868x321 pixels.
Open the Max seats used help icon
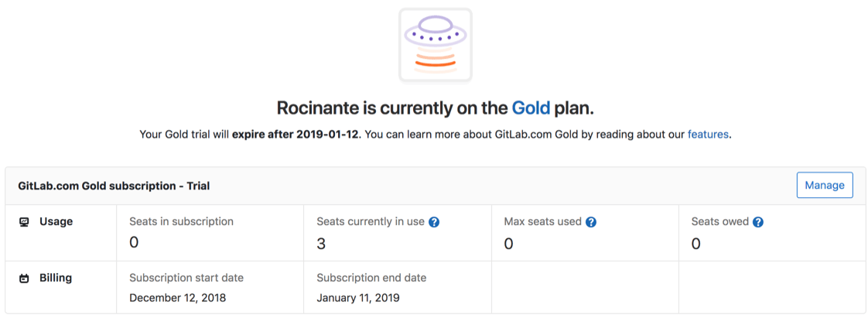coord(591,222)
